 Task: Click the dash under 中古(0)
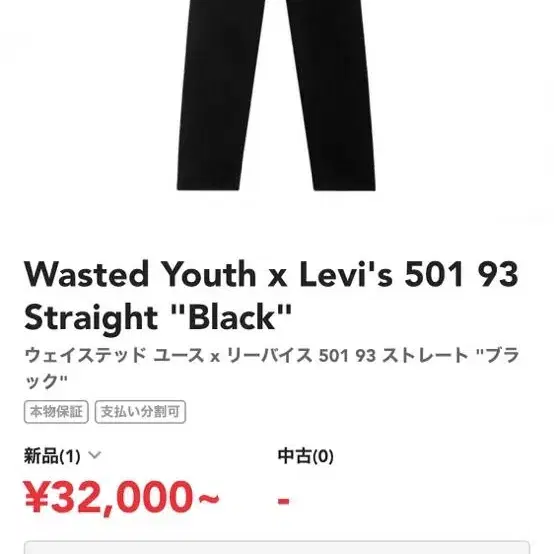[284, 501]
